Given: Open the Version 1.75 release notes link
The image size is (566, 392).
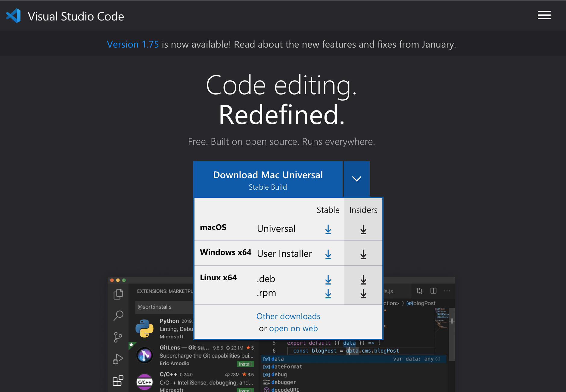Looking at the screenshot, I should coord(133,44).
